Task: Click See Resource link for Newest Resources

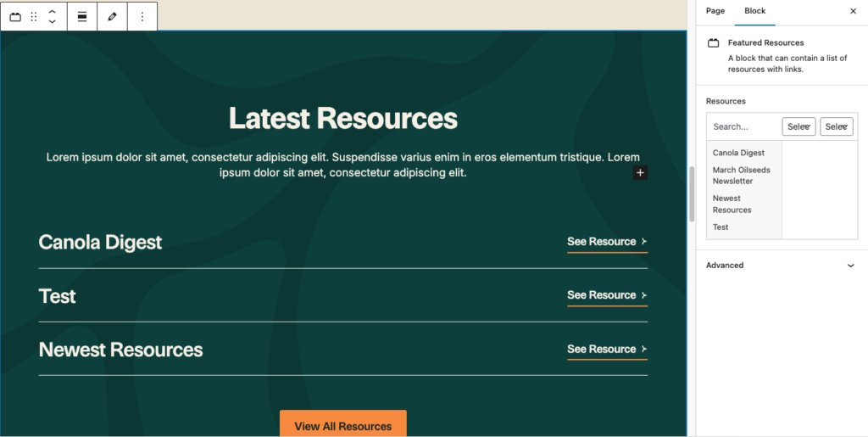Action: click(606, 349)
